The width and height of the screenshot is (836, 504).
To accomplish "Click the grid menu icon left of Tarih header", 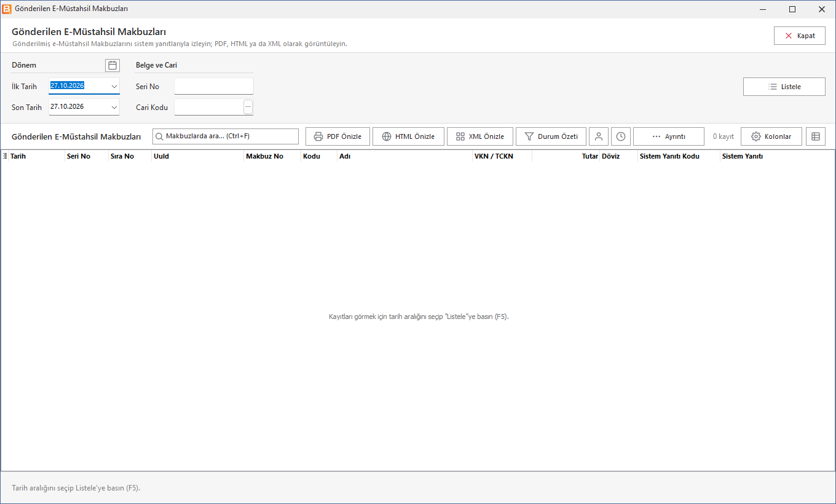I will pos(6,156).
